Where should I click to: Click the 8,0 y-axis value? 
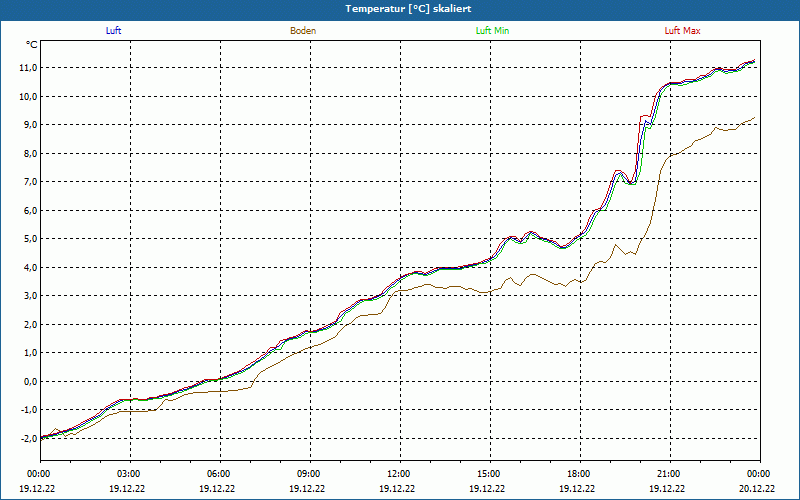pyautogui.click(x=30, y=154)
